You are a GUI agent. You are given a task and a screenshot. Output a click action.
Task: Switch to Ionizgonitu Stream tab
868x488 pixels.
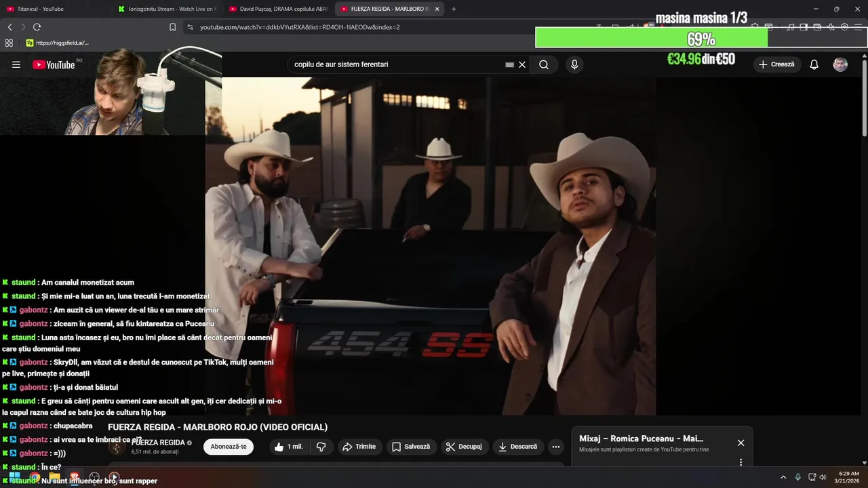point(166,9)
